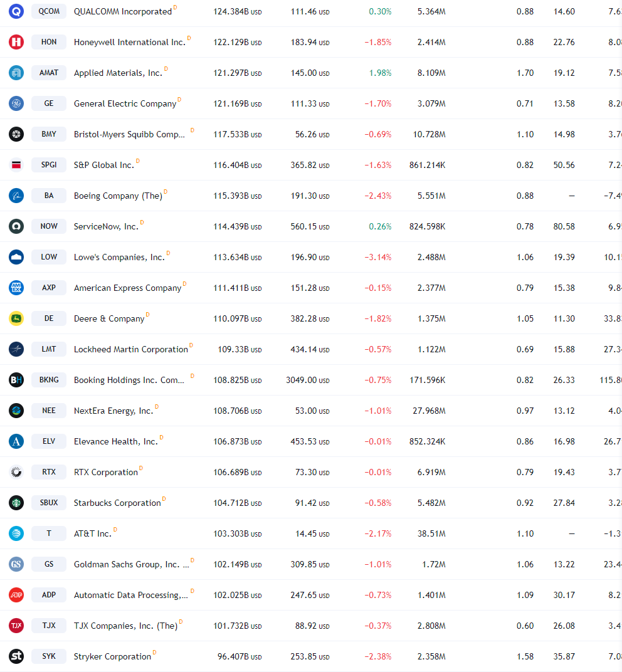Open the Goldman Sachs Group, Inc. link
622x672 pixels.
(131, 564)
